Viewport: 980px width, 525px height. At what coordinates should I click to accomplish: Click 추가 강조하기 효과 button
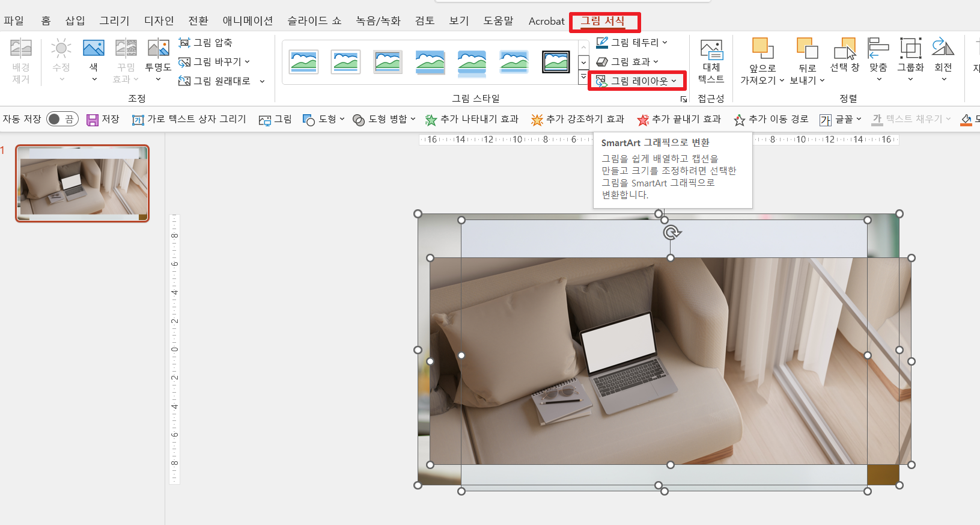pos(577,120)
